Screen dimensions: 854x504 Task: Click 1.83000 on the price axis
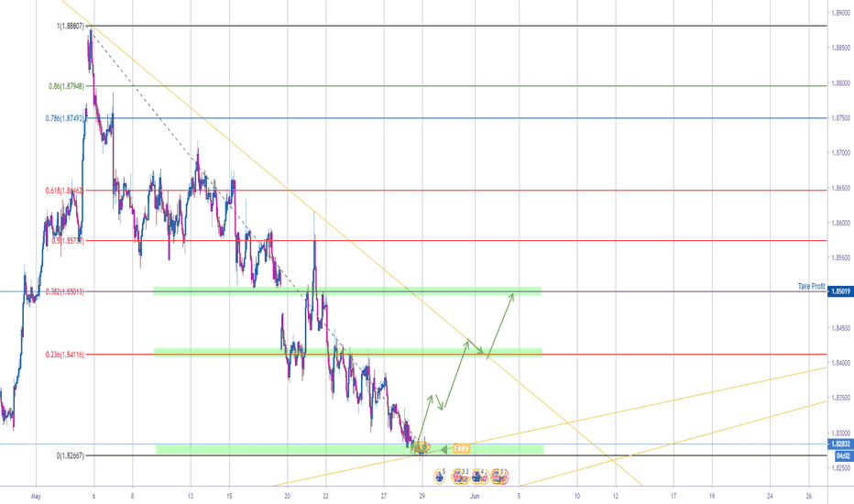(x=840, y=433)
